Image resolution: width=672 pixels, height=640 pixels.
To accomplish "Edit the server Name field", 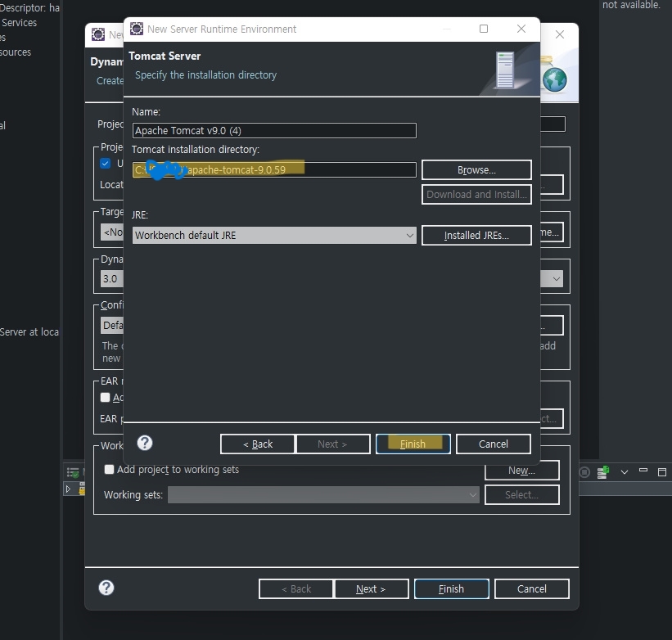I will (274, 131).
